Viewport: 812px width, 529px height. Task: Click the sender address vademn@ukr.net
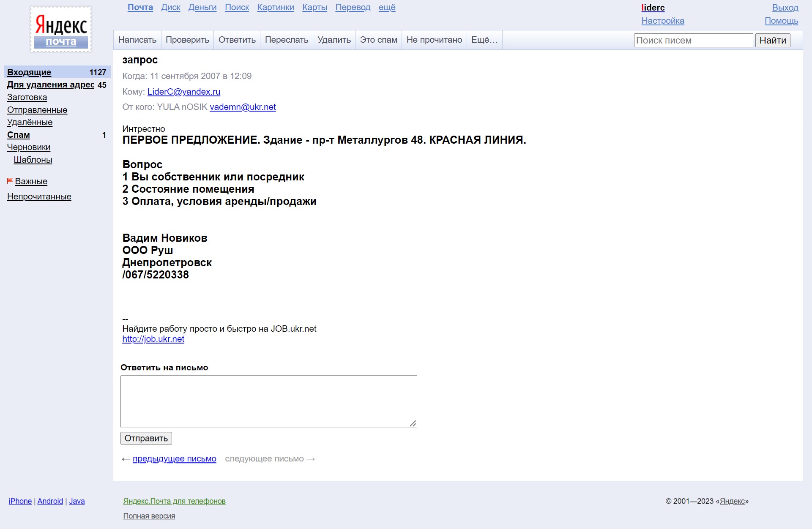click(243, 107)
